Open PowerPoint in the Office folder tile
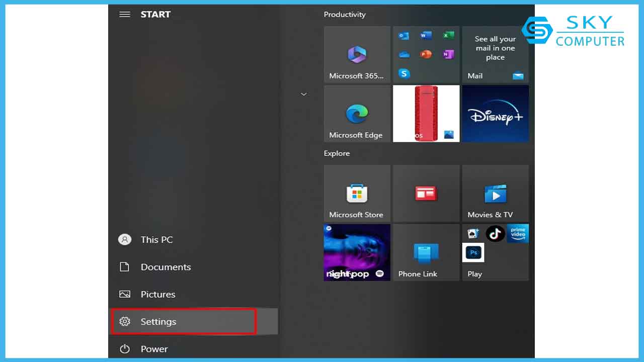 pyautogui.click(x=426, y=54)
